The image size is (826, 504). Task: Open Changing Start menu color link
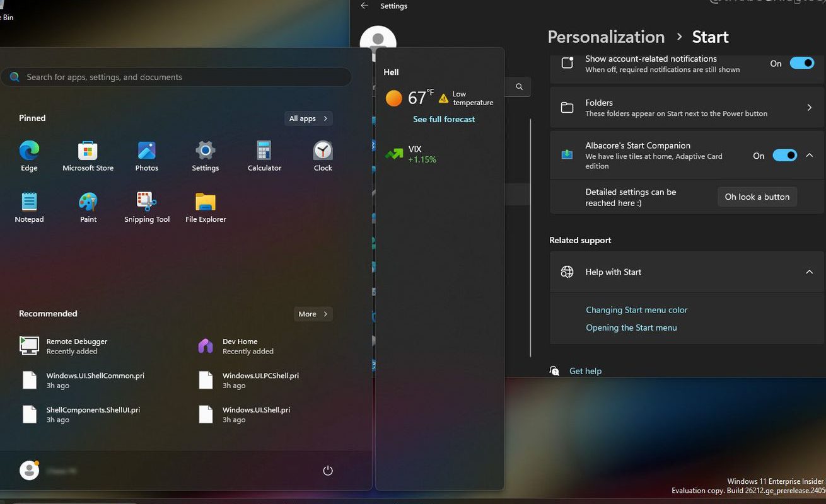[636, 310]
